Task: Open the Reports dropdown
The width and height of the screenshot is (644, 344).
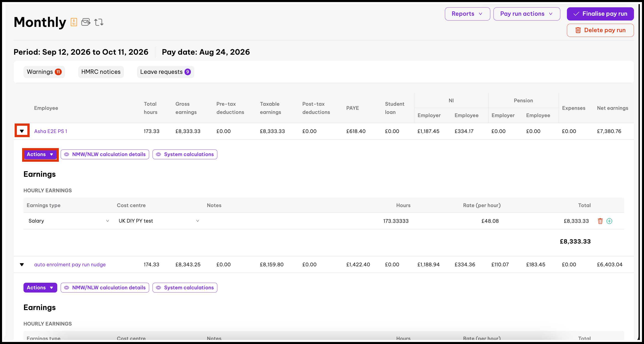Action: [467, 14]
